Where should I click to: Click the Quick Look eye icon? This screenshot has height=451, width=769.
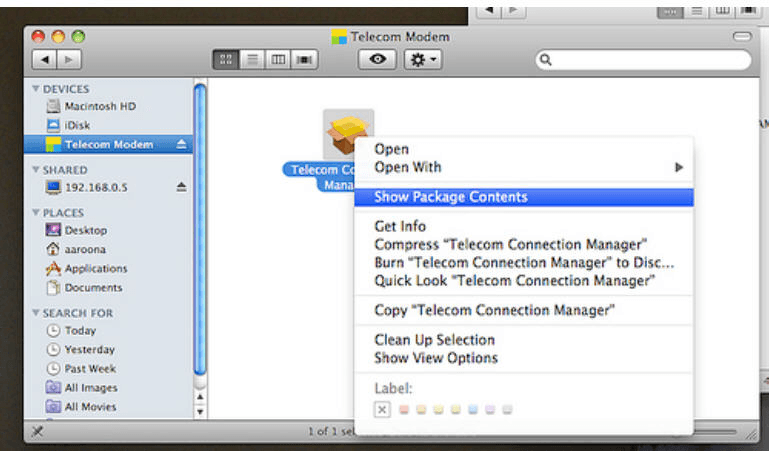(x=377, y=60)
